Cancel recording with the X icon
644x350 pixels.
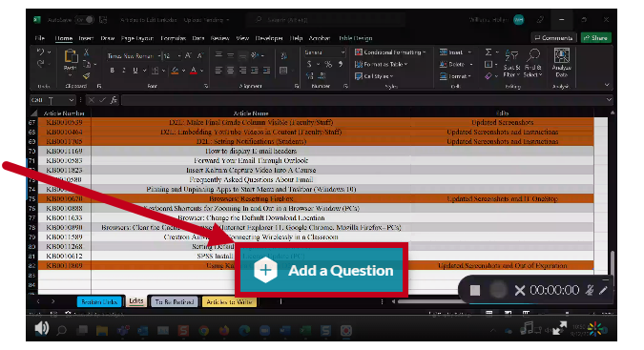pyautogui.click(x=520, y=290)
